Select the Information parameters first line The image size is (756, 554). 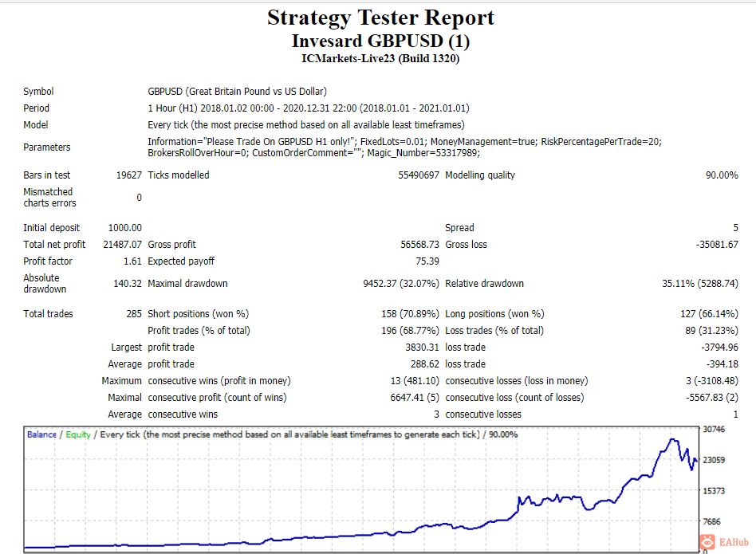click(x=404, y=142)
